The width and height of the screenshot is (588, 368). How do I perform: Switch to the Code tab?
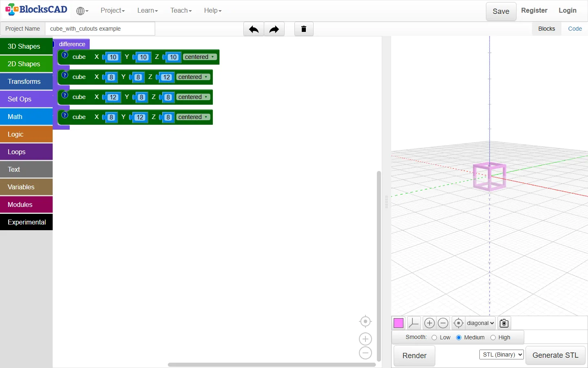click(575, 29)
